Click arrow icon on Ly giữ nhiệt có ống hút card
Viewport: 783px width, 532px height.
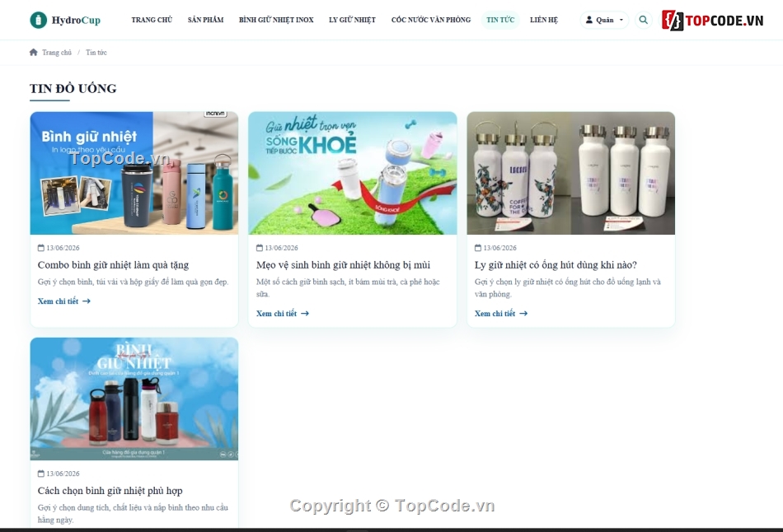tap(523, 314)
